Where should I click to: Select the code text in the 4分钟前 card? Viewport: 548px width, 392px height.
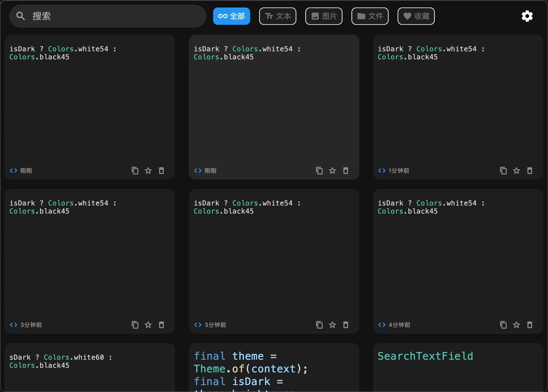click(x=431, y=207)
